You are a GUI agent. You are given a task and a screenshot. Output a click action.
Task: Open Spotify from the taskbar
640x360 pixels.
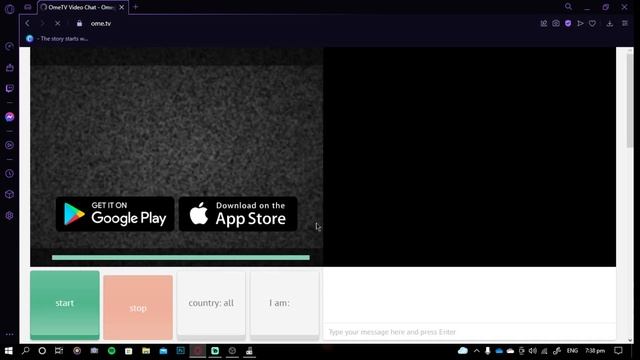pyautogui.click(x=111, y=351)
